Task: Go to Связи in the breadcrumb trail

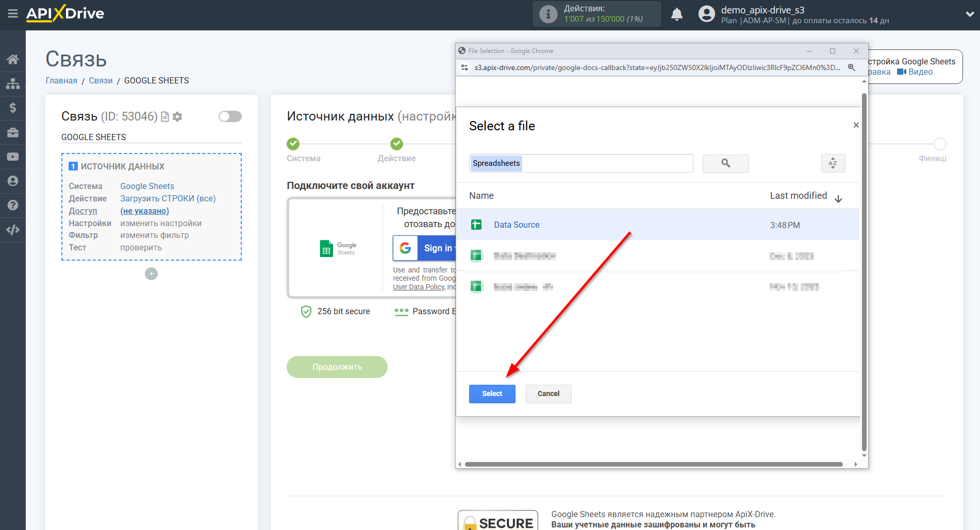Action: point(101,80)
